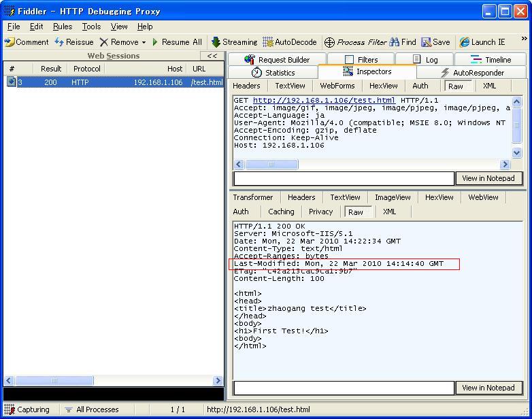Open the Rules menu
The width and height of the screenshot is (532, 419).
point(63,27)
